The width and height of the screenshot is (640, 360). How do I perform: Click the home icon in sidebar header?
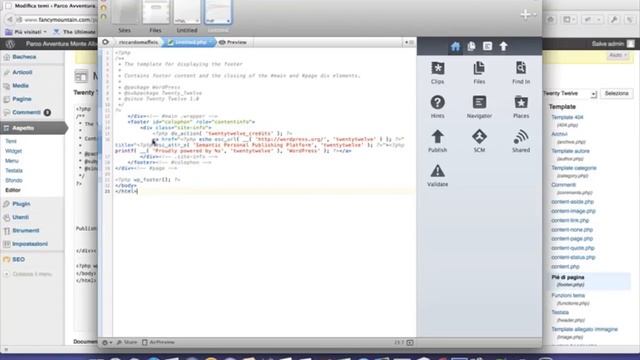pyautogui.click(x=456, y=47)
